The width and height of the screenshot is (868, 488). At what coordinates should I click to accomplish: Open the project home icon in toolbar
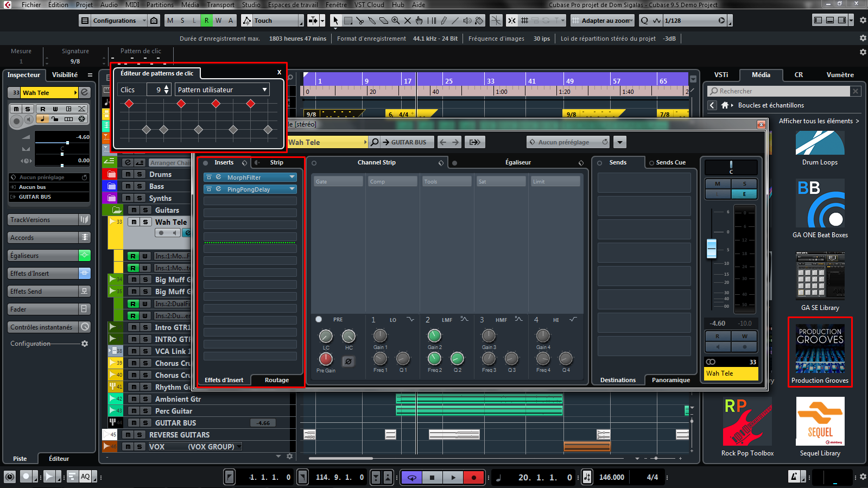coord(154,21)
